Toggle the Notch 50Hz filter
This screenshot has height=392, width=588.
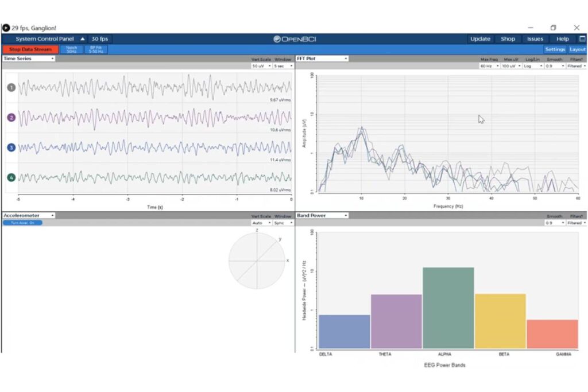point(71,49)
